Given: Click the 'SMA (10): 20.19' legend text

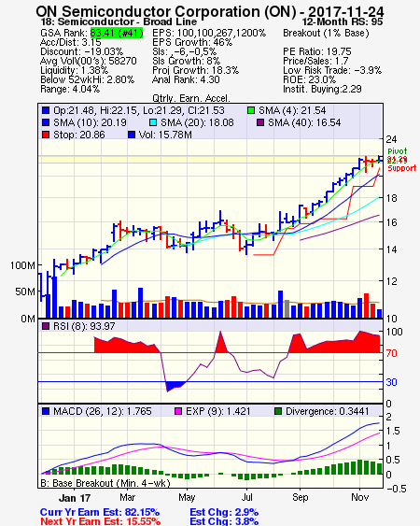Looking at the screenshot, I should pyautogui.click(x=90, y=122).
